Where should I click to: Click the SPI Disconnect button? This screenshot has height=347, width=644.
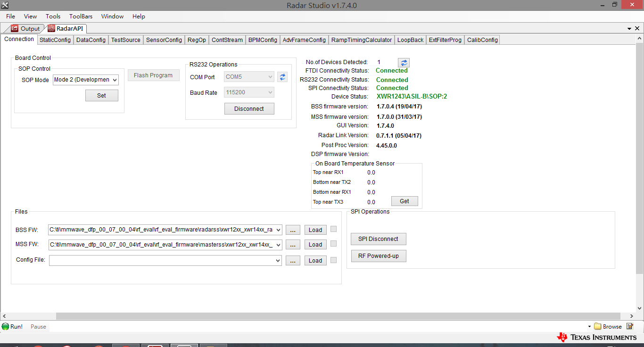[379, 239]
